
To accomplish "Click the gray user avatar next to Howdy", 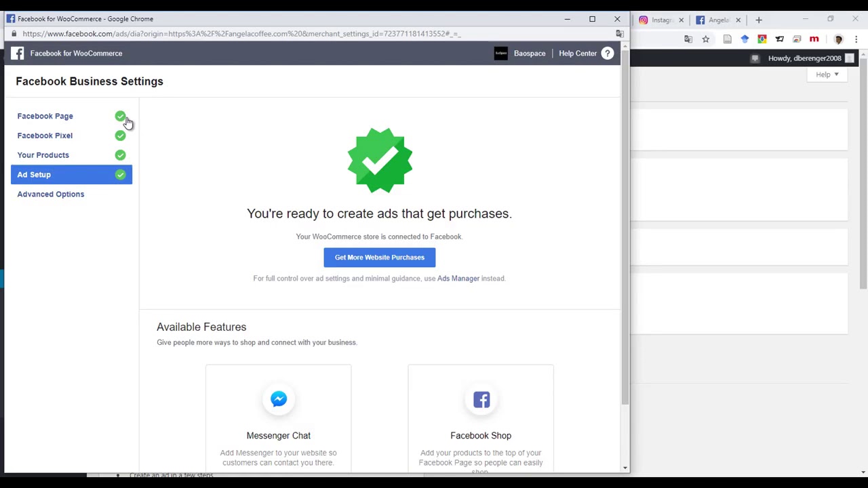I will pos(849,58).
